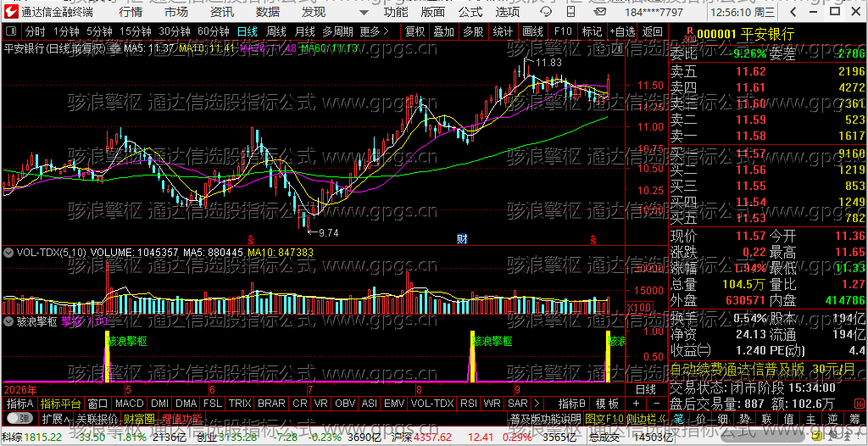Expand the 更多 periods dropdown
This screenshot has height=446, width=868.
(374, 31)
